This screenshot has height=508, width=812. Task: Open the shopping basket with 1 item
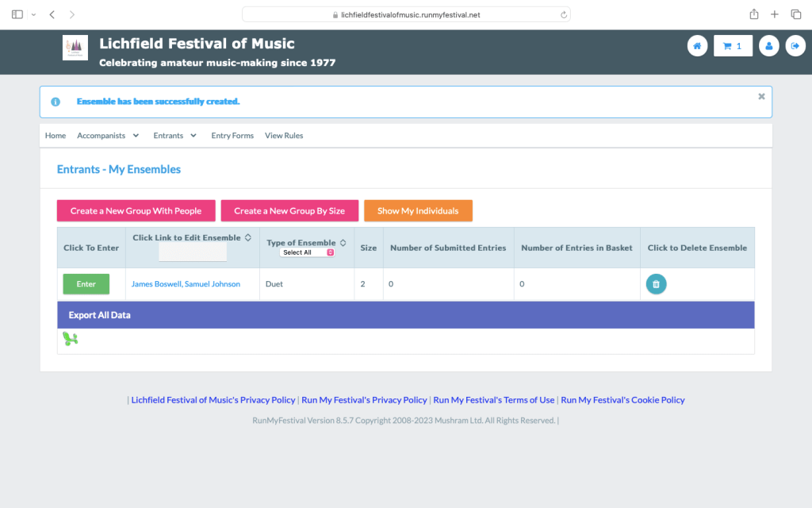[733, 46]
